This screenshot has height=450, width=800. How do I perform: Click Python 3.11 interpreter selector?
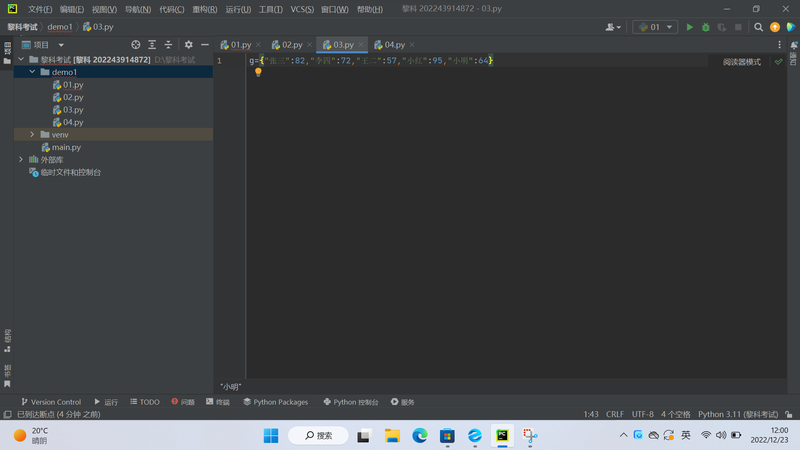click(738, 414)
